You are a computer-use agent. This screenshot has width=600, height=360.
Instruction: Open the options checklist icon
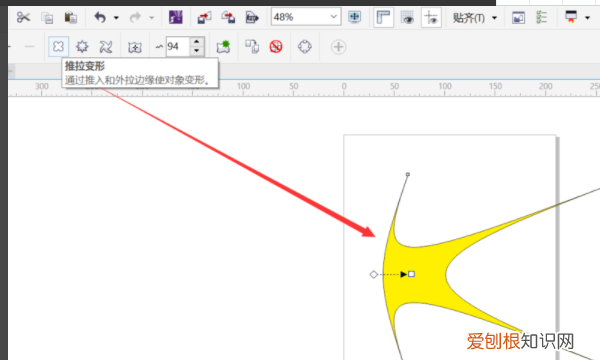[541, 17]
